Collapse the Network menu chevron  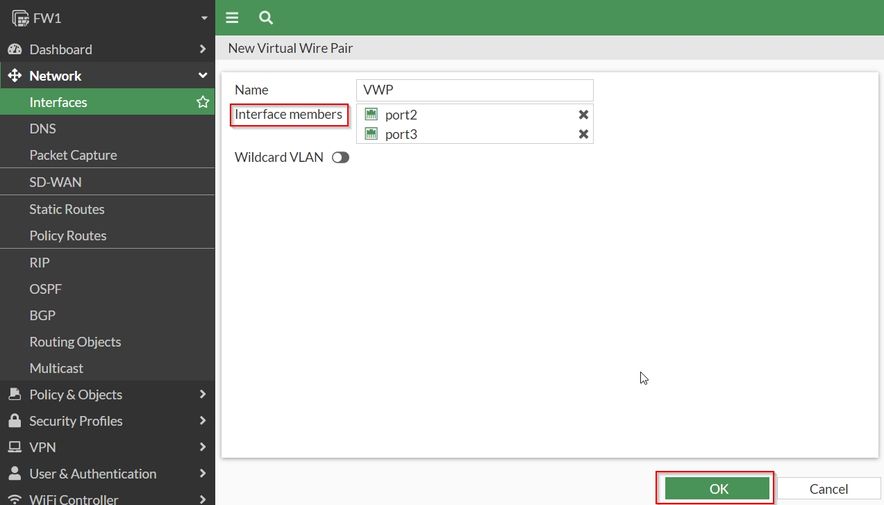pos(203,76)
